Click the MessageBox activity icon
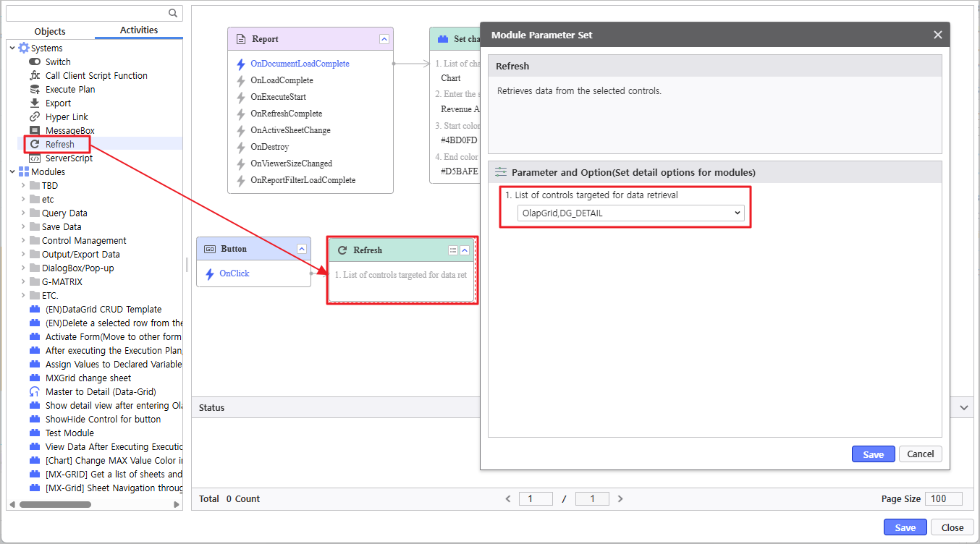The height and width of the screenshot is (544, 980). (35, 131)
